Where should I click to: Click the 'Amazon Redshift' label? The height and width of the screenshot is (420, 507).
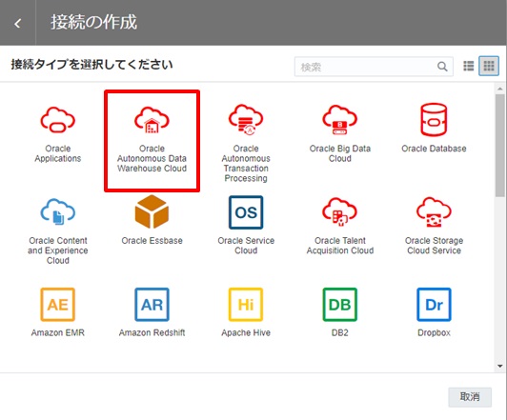(152, 332)
